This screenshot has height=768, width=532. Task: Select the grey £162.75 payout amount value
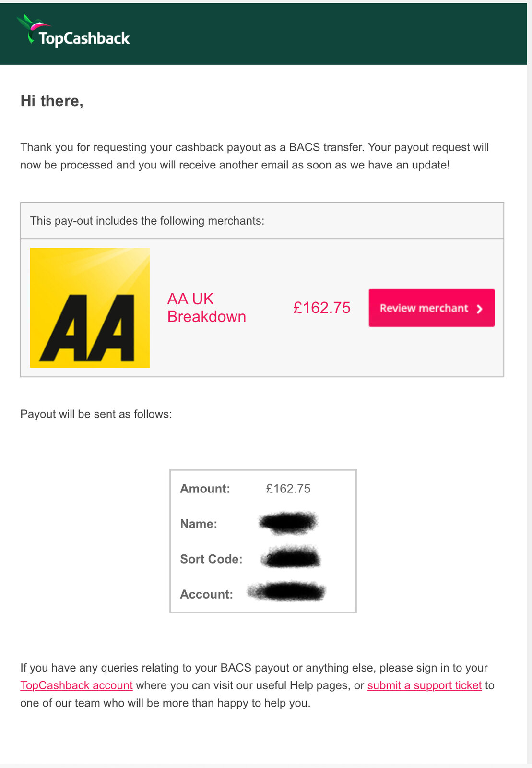click(x=288, y=489)
